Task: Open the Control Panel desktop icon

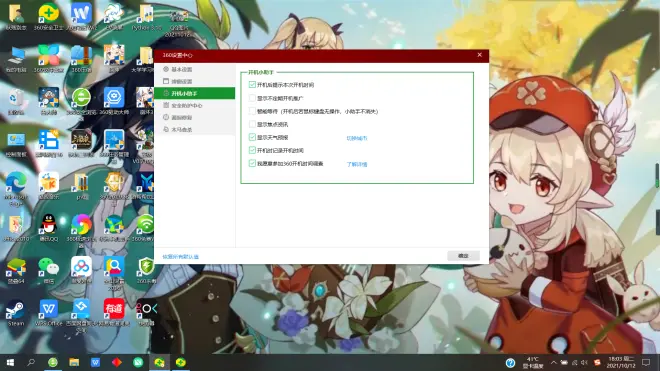Action: tap(16, 143)
